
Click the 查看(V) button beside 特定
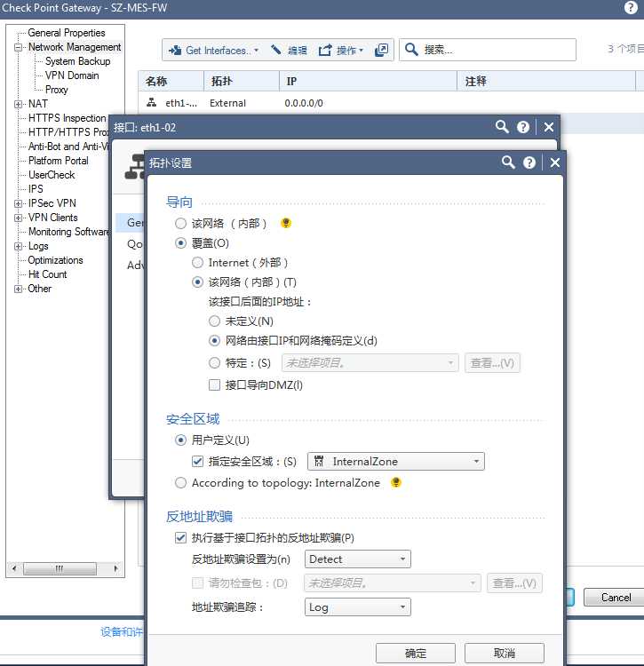(492, 362)
